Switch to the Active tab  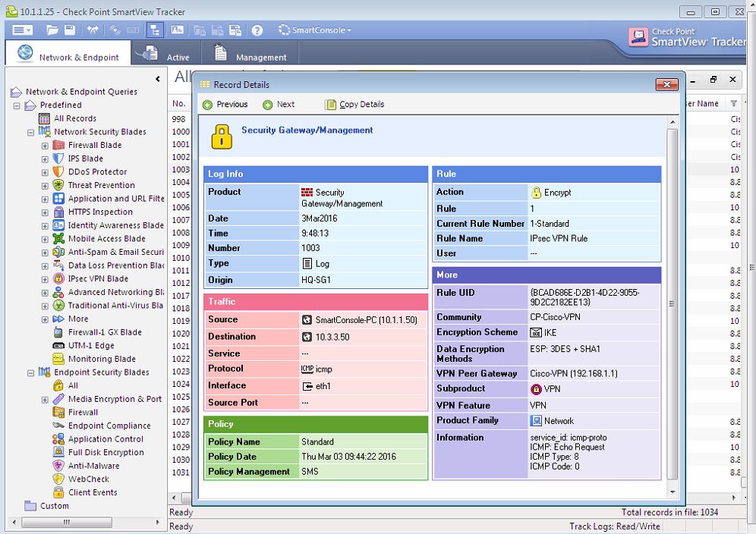165,53
